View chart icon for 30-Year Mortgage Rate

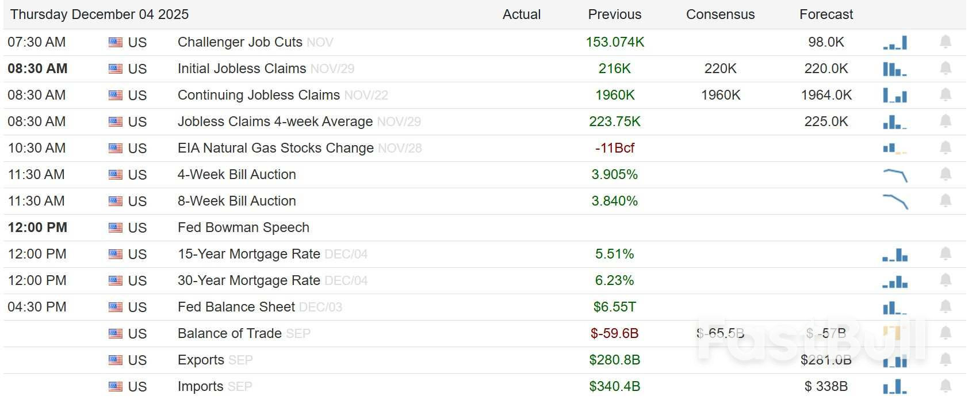coord(895,281)
